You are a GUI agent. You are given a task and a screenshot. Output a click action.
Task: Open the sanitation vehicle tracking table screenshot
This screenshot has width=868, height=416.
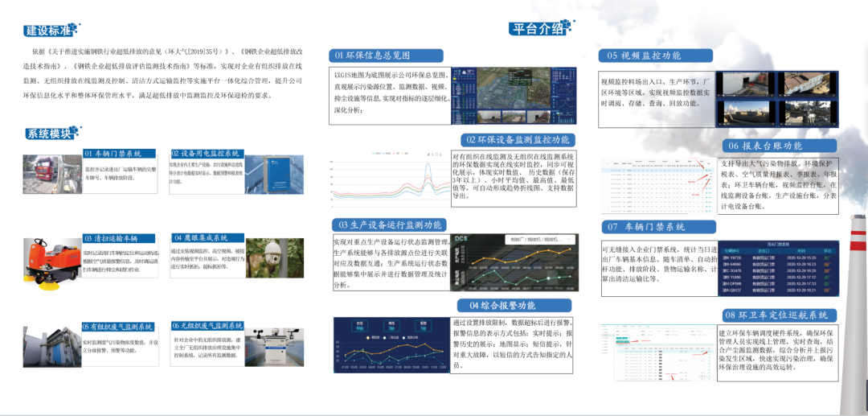[x=659, y=354]
